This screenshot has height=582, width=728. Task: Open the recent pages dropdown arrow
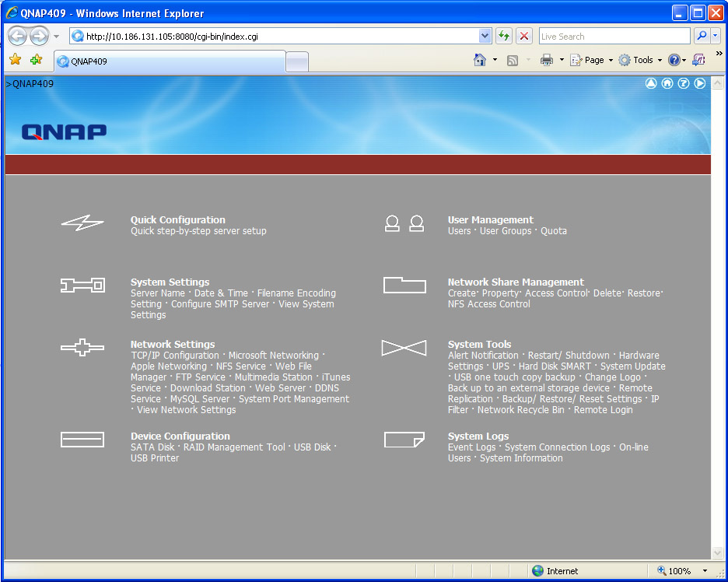[x=56, y=37]
